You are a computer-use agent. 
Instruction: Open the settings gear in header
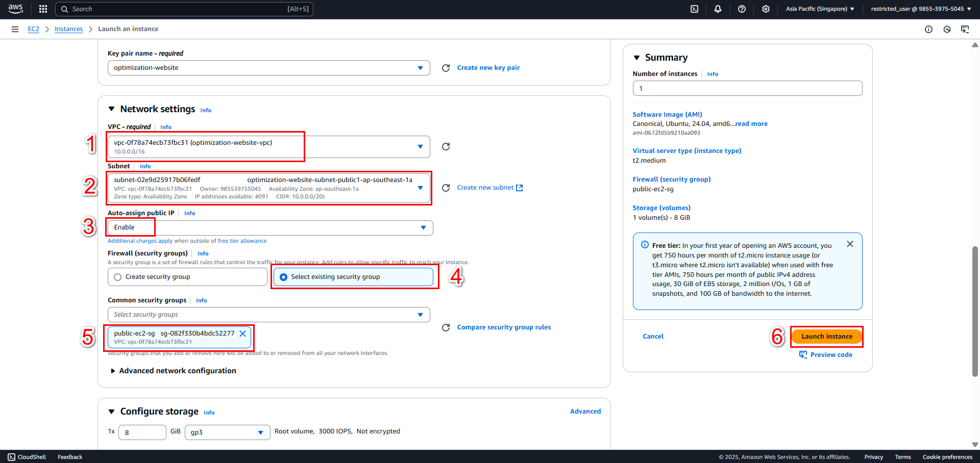pos(766,9)
